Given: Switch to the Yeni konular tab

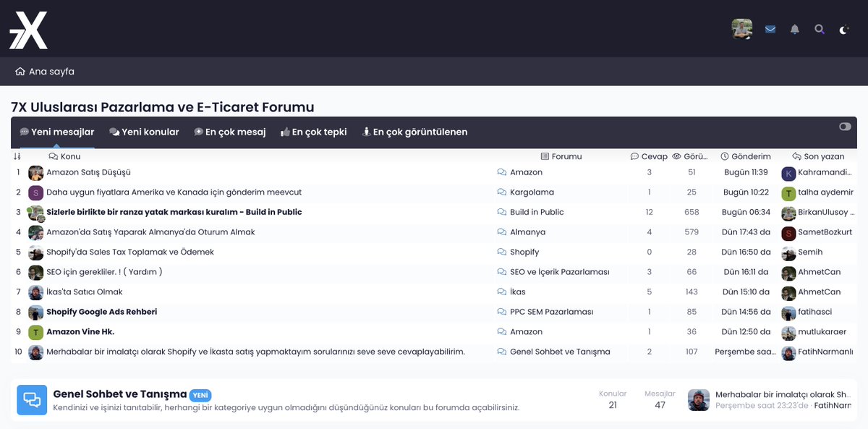Looking at the screenshot, I should point(145,132).
